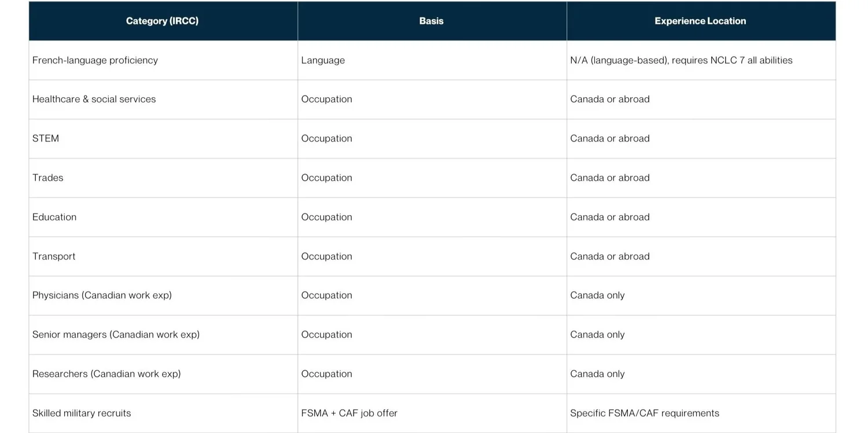Click the Category (IRCC) column header
The width and height of the screenshot is (868, 433).
click(x=163, y=21)
